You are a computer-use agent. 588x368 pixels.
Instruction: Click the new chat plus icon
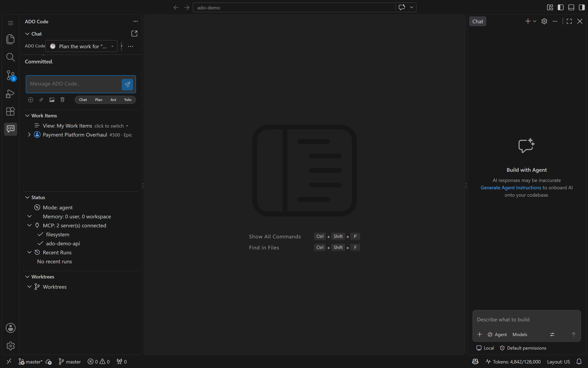528,21
